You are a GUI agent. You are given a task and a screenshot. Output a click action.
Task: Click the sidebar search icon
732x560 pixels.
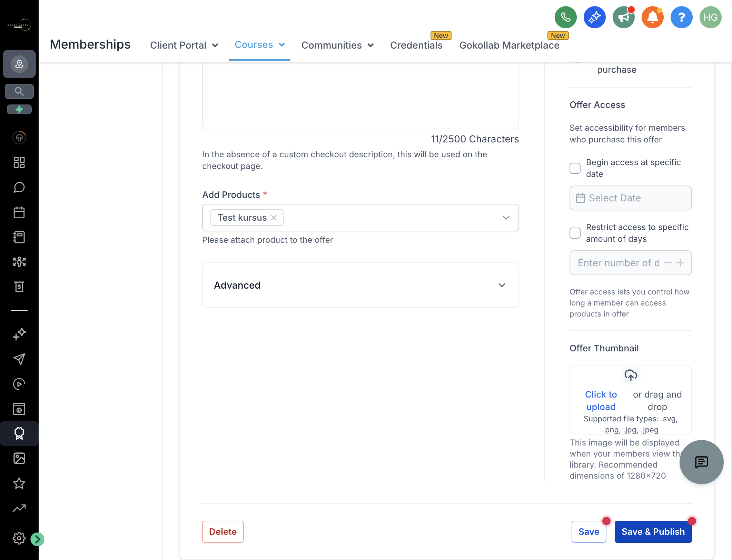19,91
